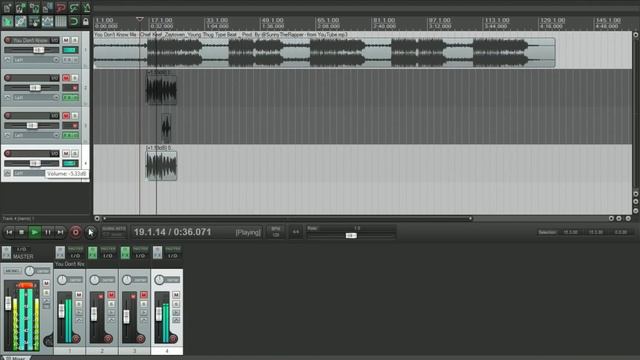Click track 1 volume fader in track panel
This screenshot has width=640, height=360.
(38, 50)
